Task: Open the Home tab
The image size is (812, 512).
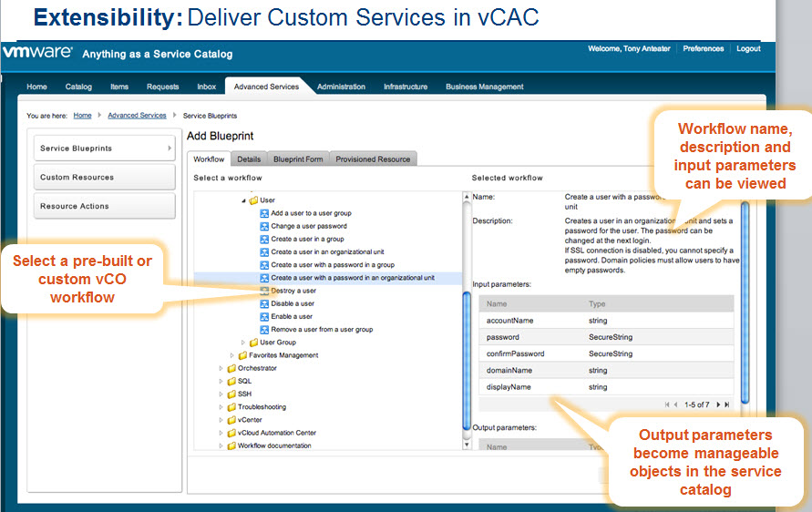Action: click(x=36, y=87)
